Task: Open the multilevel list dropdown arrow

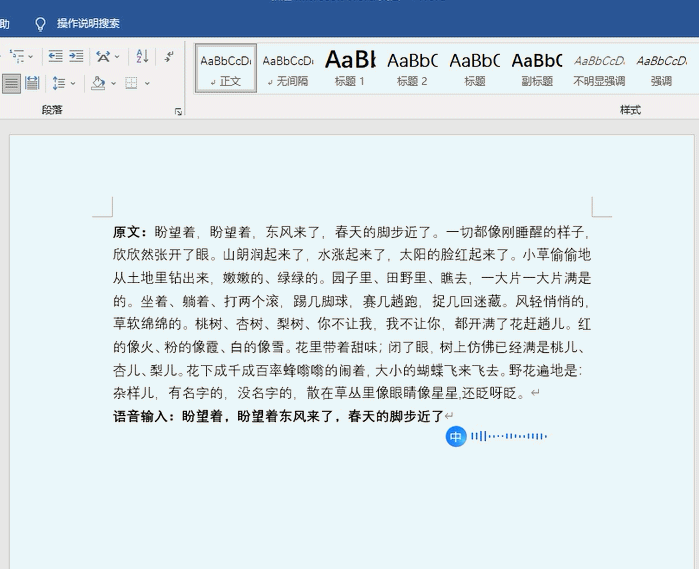Action: pos(31,57)
